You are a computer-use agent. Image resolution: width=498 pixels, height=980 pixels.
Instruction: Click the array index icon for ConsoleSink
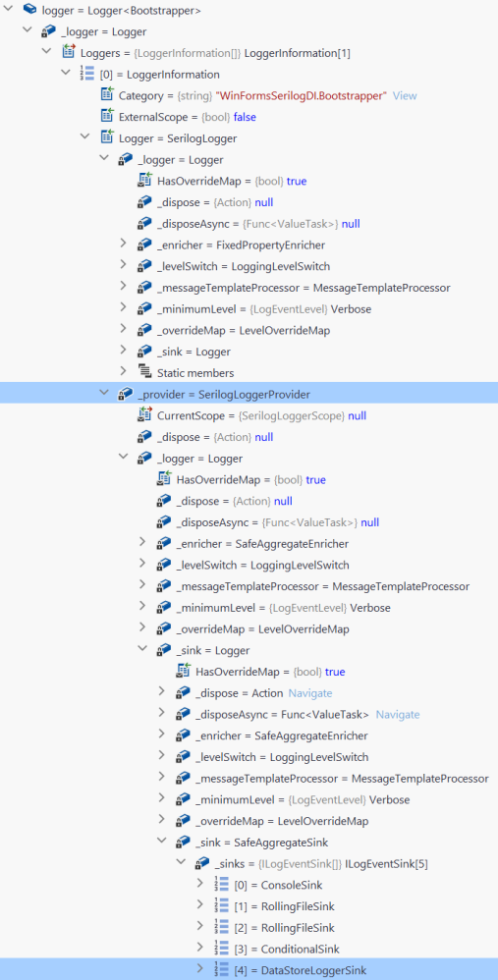click(221, 885)
